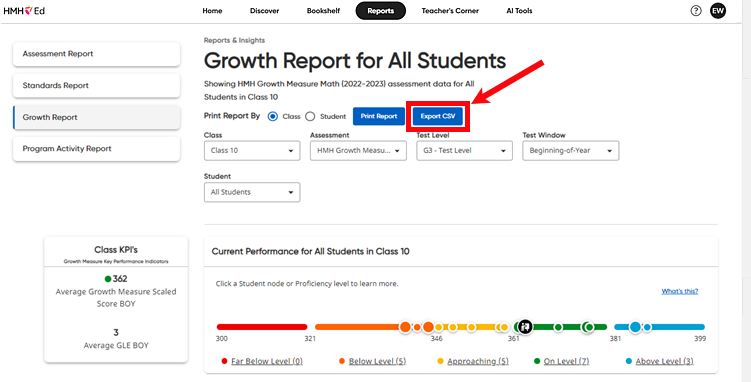Click On Level (7) link
Viewport: 751px width, 382px height.
pyautogui.click(x=567, y=361)
